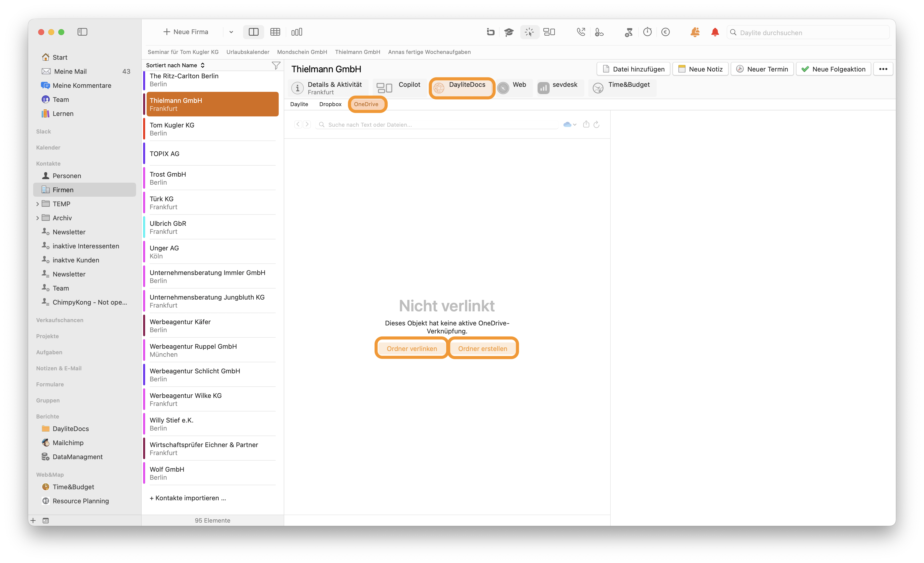
Task: Click + Kontakte importieren link
Action: click(x=188, y=498)
